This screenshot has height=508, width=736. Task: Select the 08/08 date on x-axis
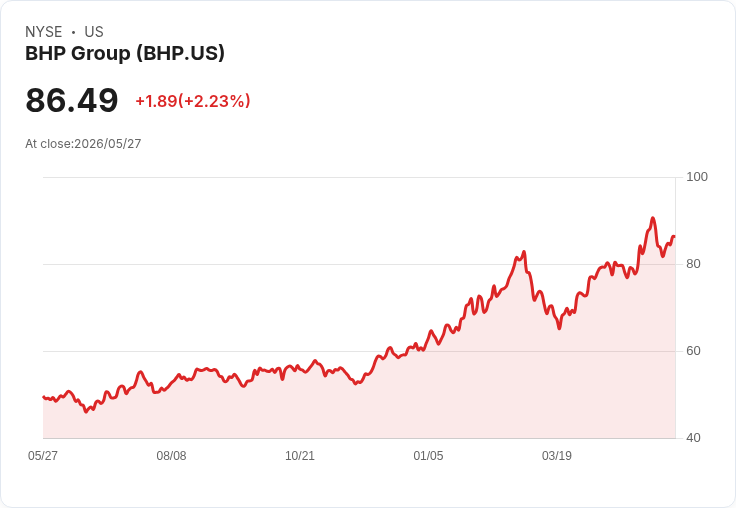click(171, 455)
